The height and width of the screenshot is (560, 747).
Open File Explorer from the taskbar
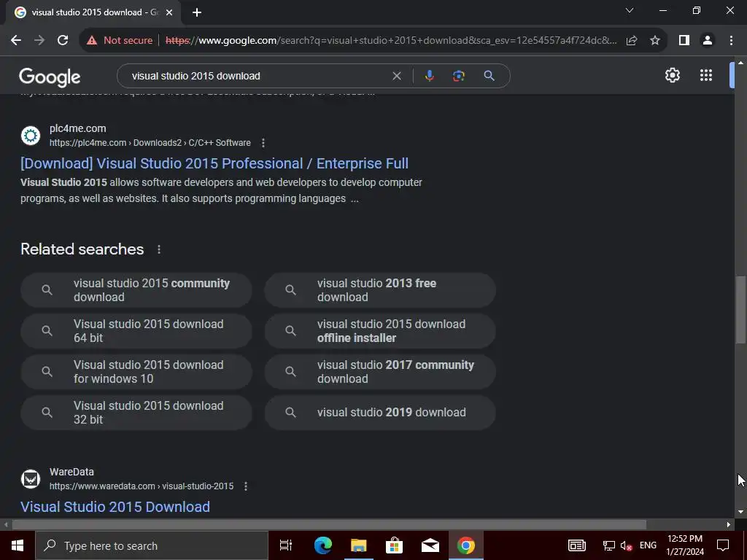click(358, 545)
